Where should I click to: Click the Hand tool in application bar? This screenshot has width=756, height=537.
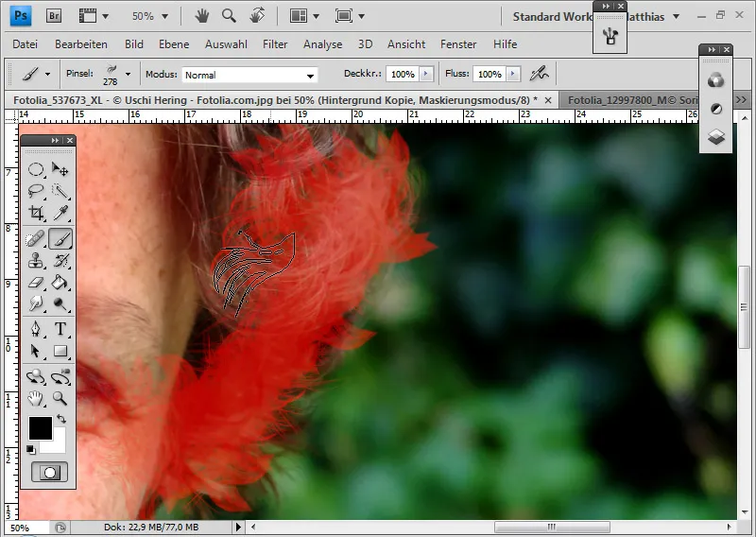click(x=202, y=16)
